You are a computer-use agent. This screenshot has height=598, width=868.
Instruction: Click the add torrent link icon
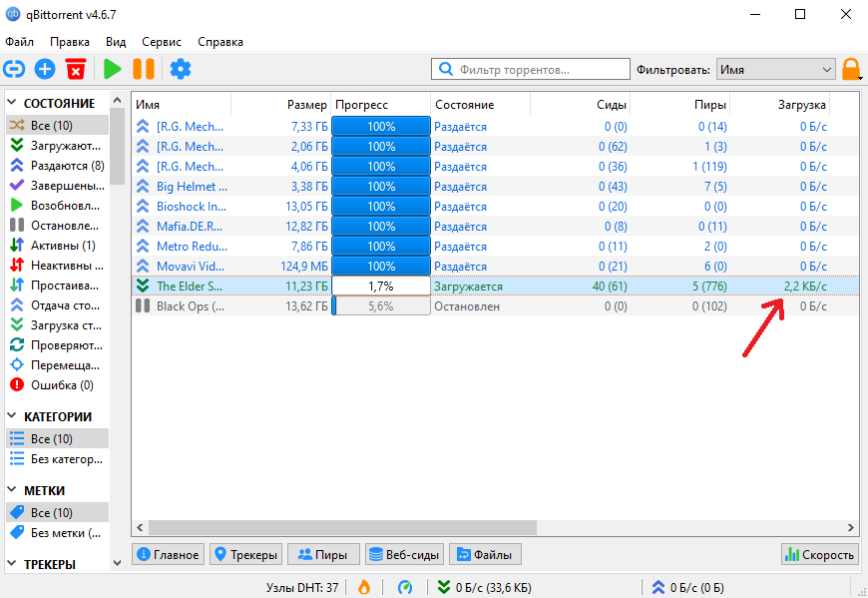(14, 69)
